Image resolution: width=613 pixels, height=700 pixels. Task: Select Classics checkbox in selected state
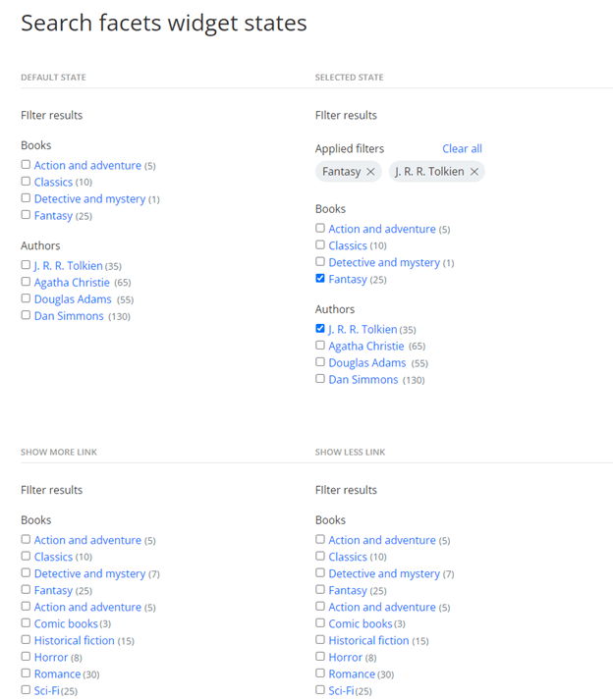(x=320, y=245)
